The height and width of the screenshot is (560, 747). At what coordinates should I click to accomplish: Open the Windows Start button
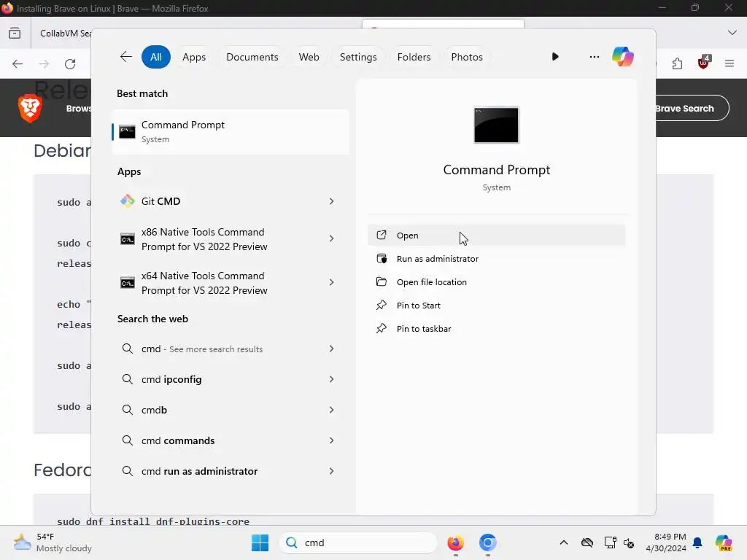point(260,542)
